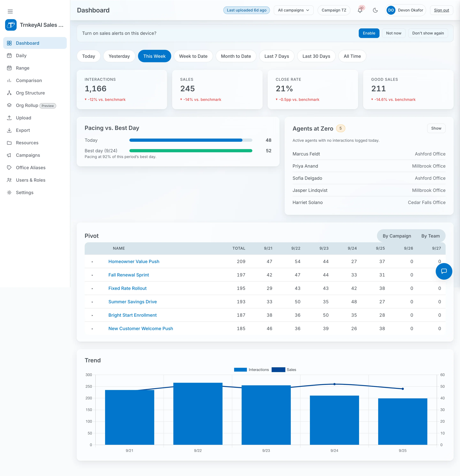The image size is (460, 476).
Task: Click the hamburger menu icon
Action: coord(10,11)
